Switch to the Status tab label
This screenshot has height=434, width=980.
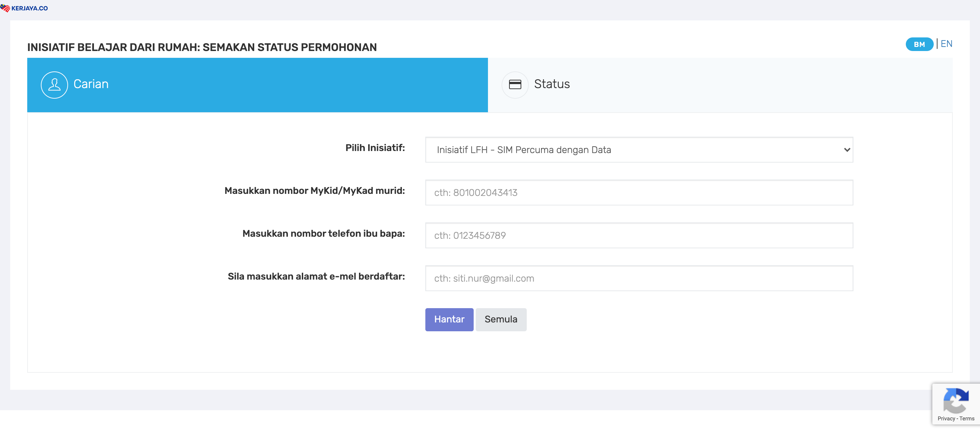[x=552, y=84]
